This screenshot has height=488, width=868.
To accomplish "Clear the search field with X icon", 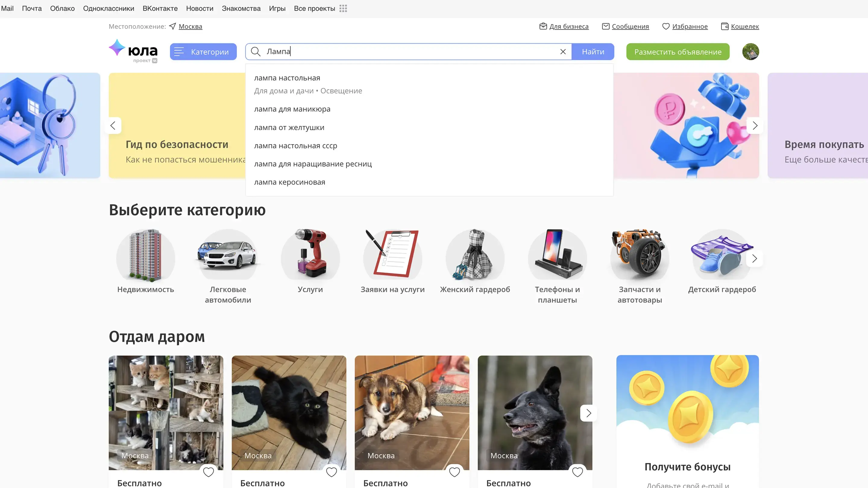I will point(563,52).
